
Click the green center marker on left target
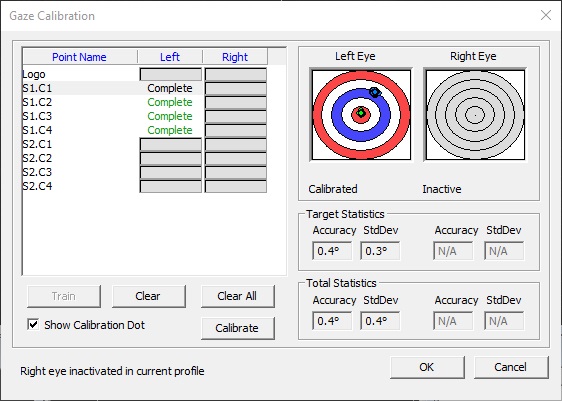(x=361, y=113)
